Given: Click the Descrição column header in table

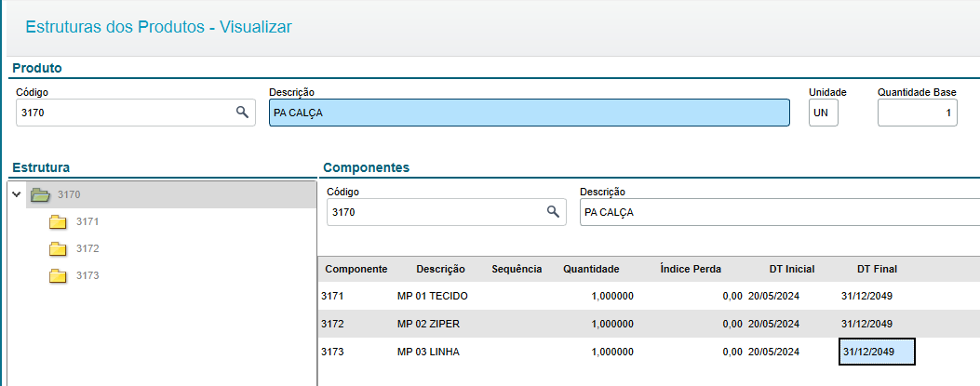Looking at the screenshot, I should point(440,269).
